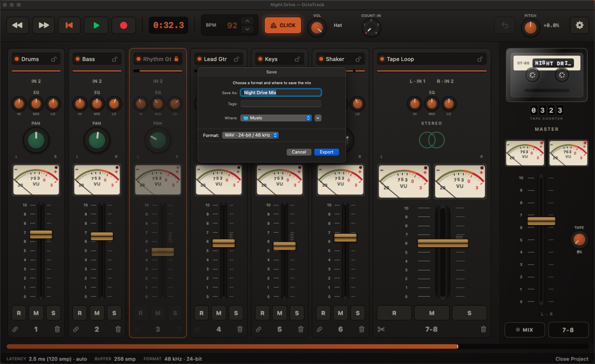This screenshot has width=595, height=364.
Task: Click the COUNT-IN selector knob
Action: pos(371,28)
